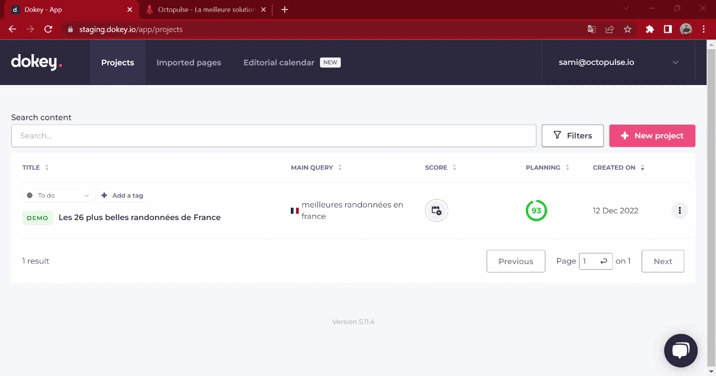Click the NEW badge beside Editorial calendar
The height and width of the screenshot is (376, 716).
(330, 63)
